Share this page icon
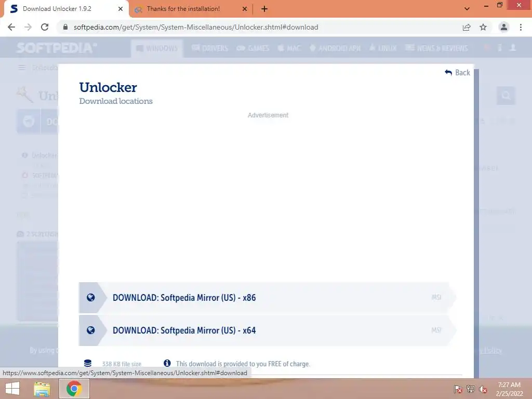Image resolution: width=532 pixels, height=399 pixels. coord(467,27)
